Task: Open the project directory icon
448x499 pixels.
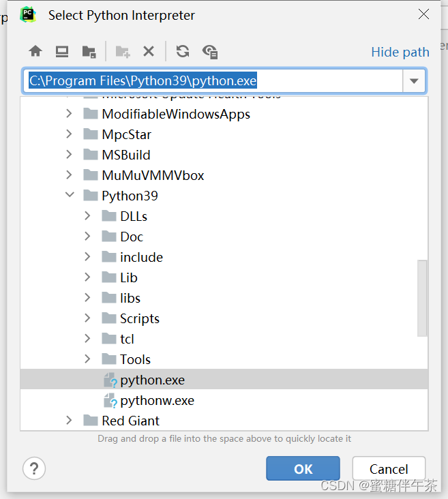Action: point(89,52)
